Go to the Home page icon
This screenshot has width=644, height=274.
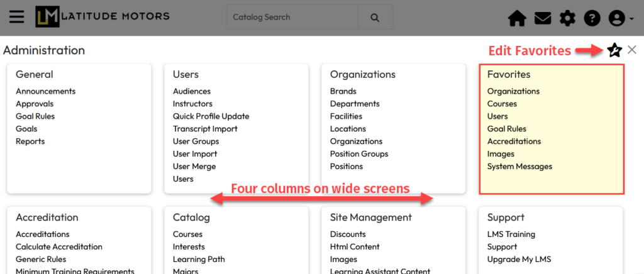pos(517,19)
